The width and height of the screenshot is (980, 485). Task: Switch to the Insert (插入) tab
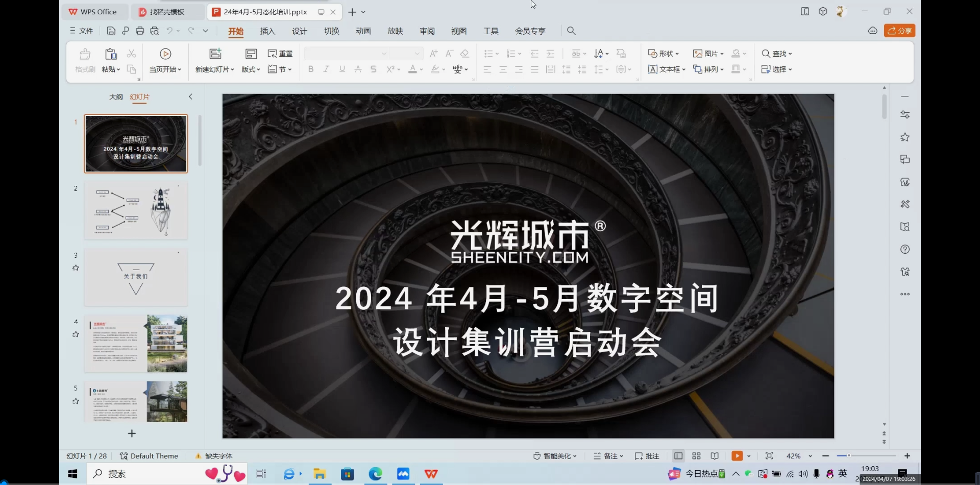pos(267,31)
